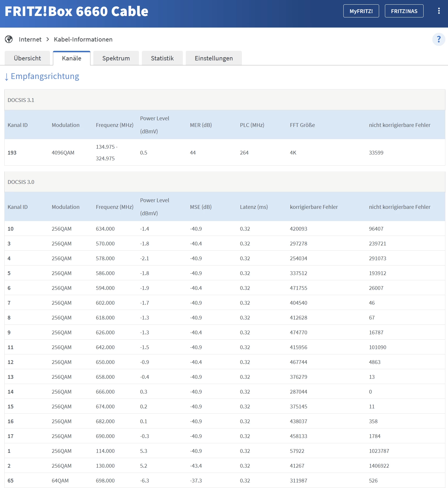Click the globe icon beside Internet
Image resolution: width=448 pixels, height=488 pixels.
click(x=9, y=39)
